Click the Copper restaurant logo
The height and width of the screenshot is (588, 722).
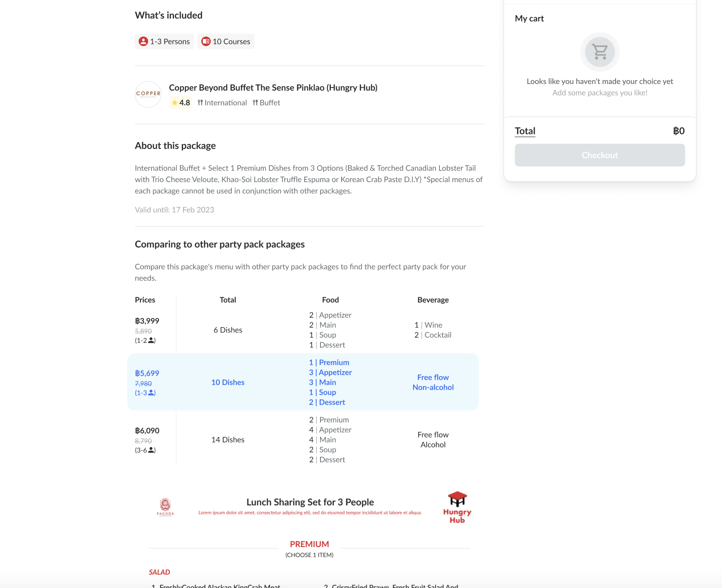click(148, 94)
